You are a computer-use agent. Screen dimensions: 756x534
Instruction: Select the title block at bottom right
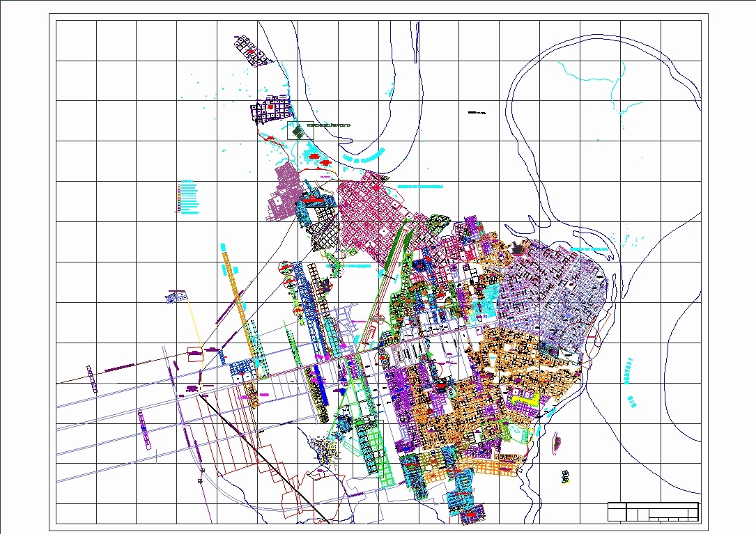[x=651, y=513]
